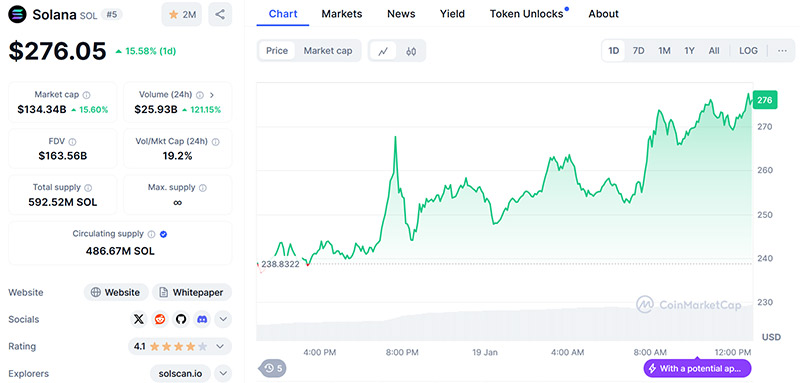Toggle chart to Market cap view
Viewport: 800px width, 383px height.
click(328, 51)
